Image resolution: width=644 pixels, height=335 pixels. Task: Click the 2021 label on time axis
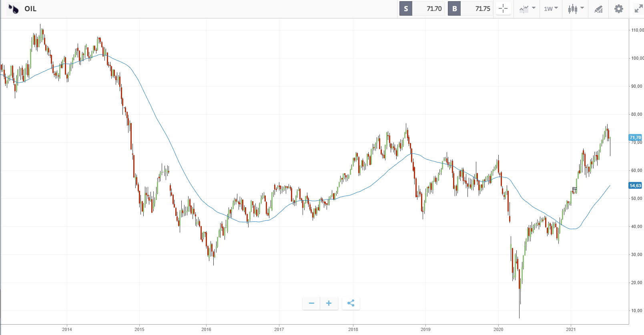click(x=571, y=329)
